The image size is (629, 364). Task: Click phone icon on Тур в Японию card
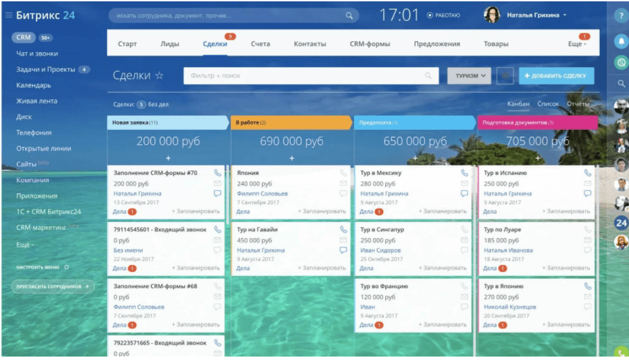587,286
